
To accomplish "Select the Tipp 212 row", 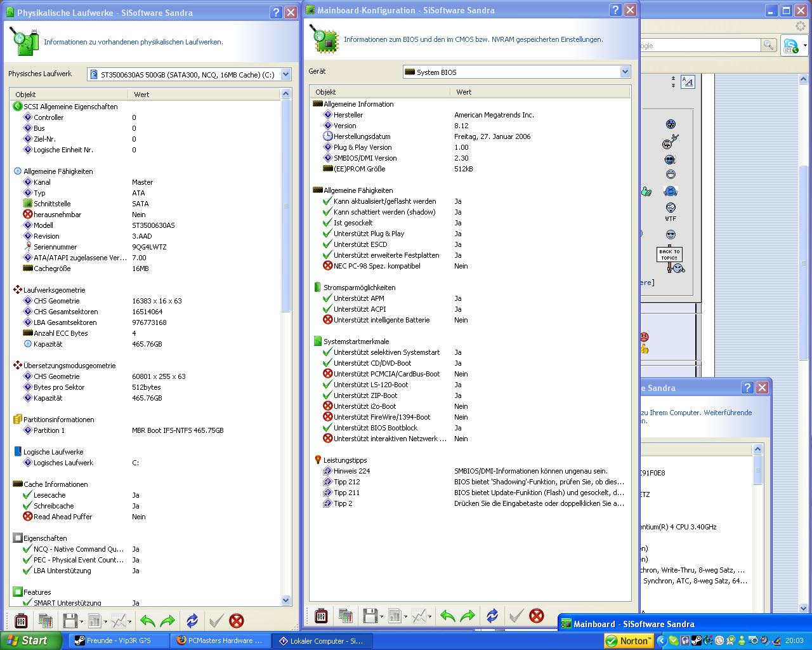I will pos(470,482).
